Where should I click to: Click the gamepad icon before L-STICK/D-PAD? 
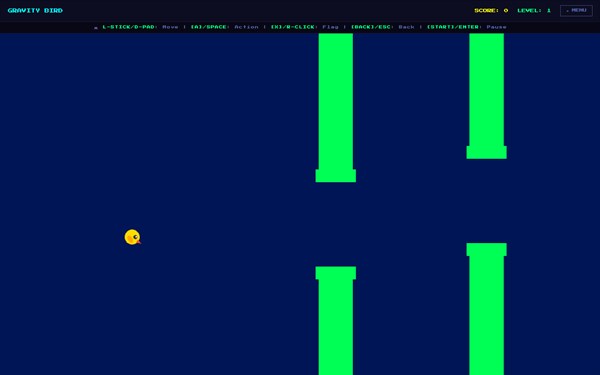[96, 27]
